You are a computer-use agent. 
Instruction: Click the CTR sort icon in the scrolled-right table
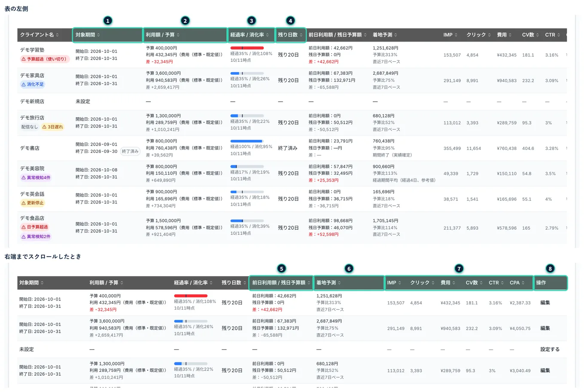pos(502,283)
